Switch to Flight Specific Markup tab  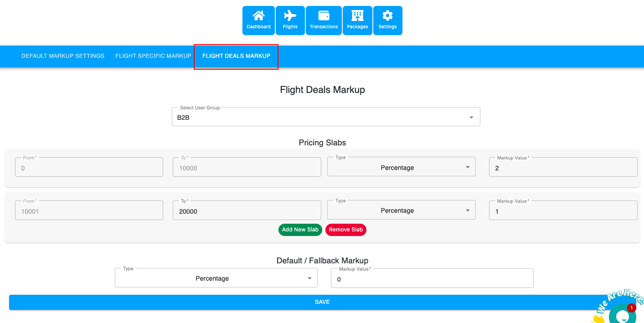click(x=153, y=56)
